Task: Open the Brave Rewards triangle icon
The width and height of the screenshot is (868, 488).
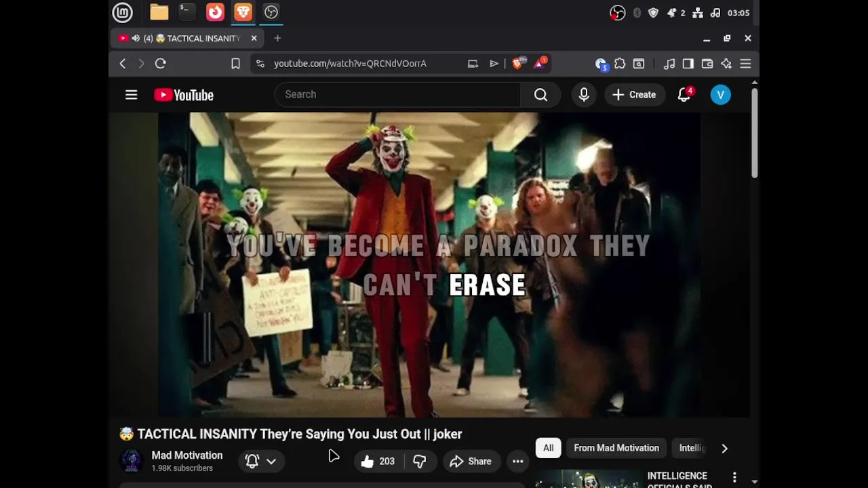Action: pos(540,63)
